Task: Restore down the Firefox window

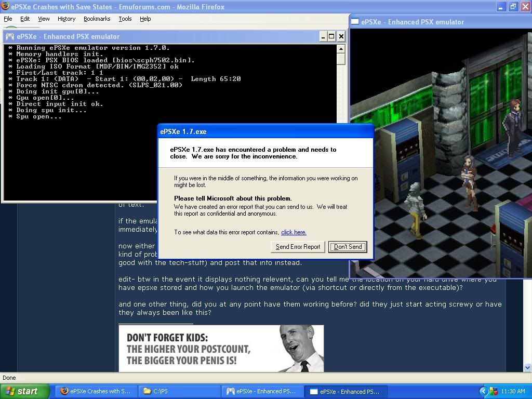Action: point(513,7)
